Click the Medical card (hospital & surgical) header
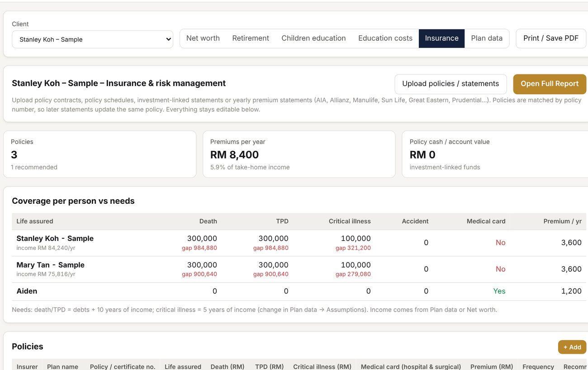 coord(411,367)
